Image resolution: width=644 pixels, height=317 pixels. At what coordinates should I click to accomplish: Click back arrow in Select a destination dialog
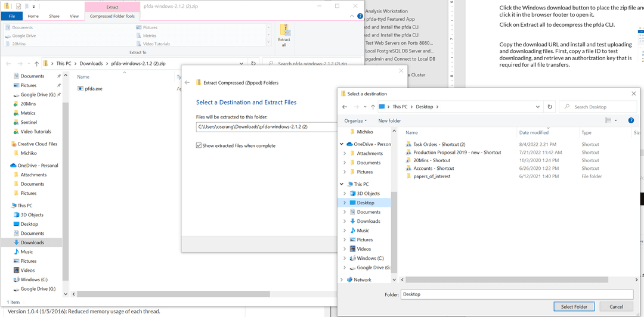coord(345,107)
